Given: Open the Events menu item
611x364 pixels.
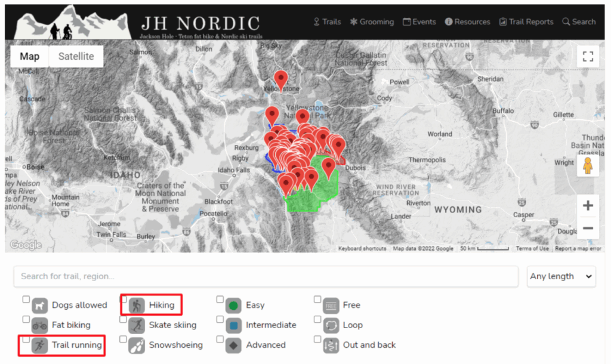Looking at the screenshot, I should [x=419, y=22].
